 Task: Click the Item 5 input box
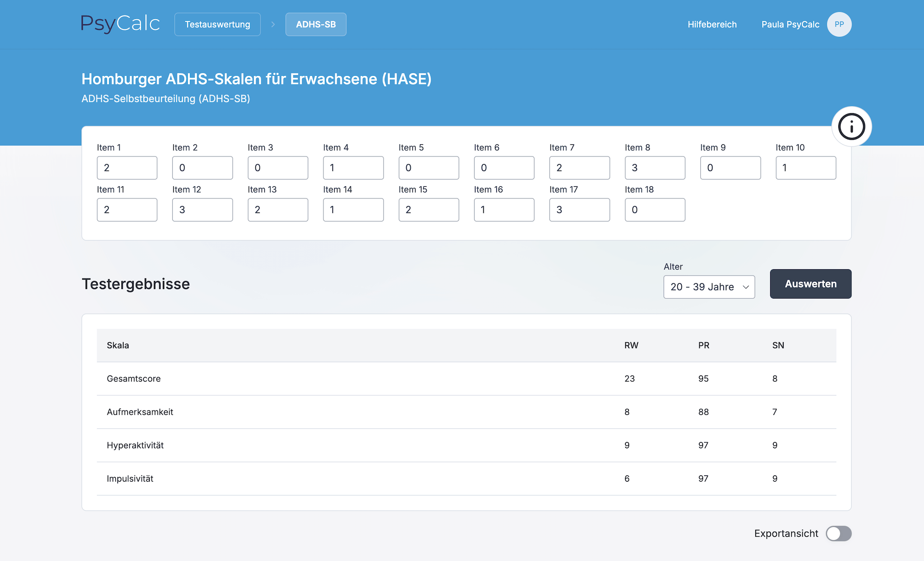pyautogui.click(x=429, y=168)
